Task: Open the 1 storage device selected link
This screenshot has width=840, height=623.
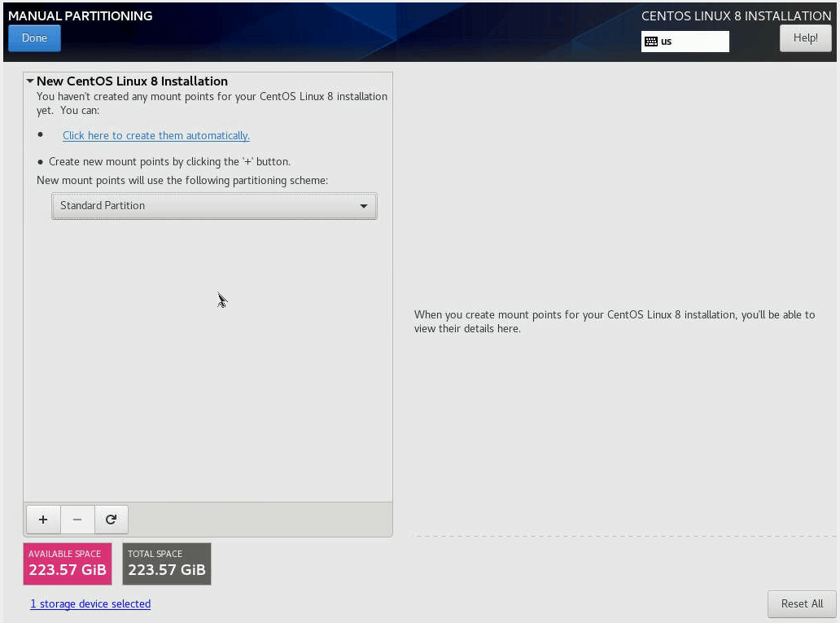Action: (x=90, y=603)
